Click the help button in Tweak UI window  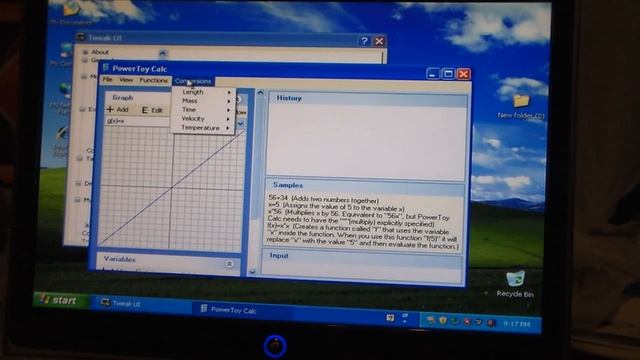[x=364, y=41]
